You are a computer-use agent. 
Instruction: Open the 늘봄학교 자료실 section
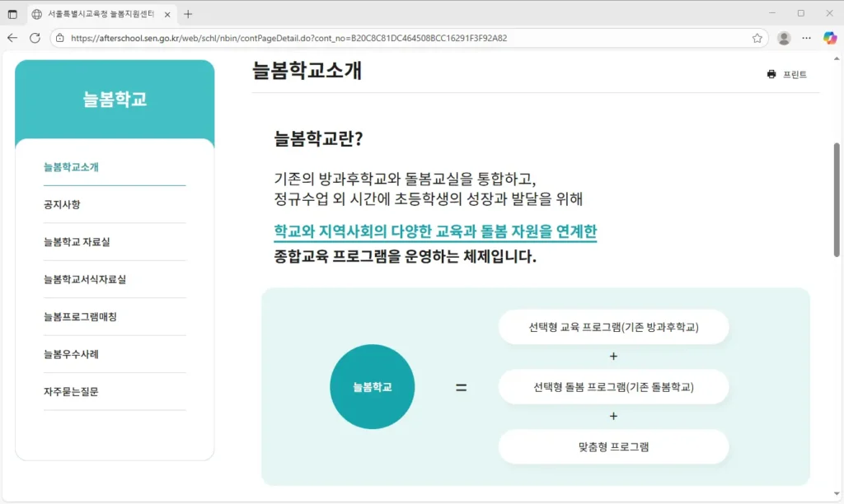76,240
